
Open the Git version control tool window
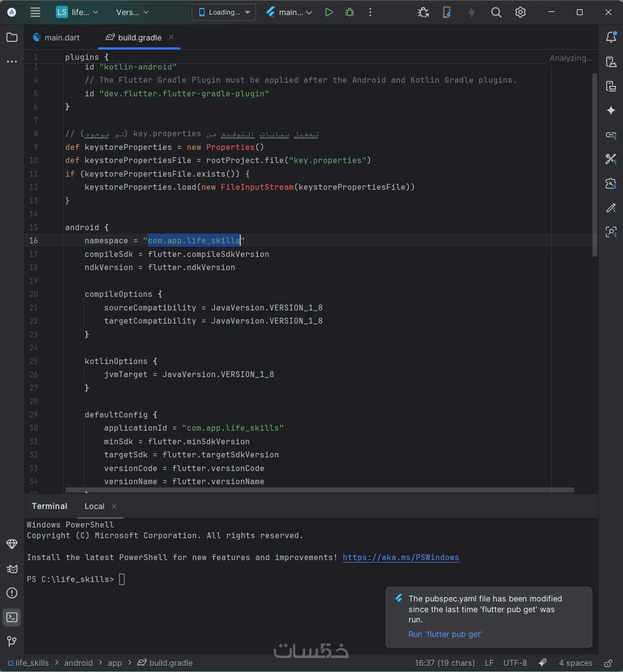[x=12, y=641]
